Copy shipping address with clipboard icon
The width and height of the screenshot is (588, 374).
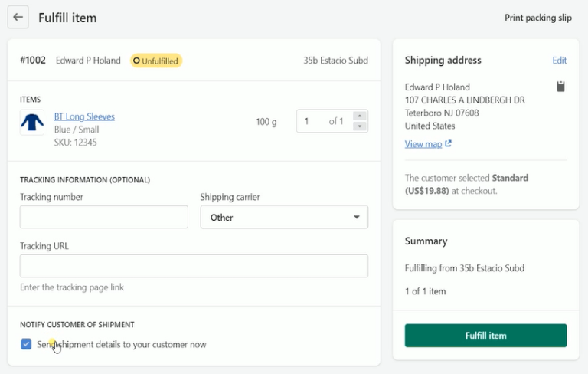tap(560, 87)
